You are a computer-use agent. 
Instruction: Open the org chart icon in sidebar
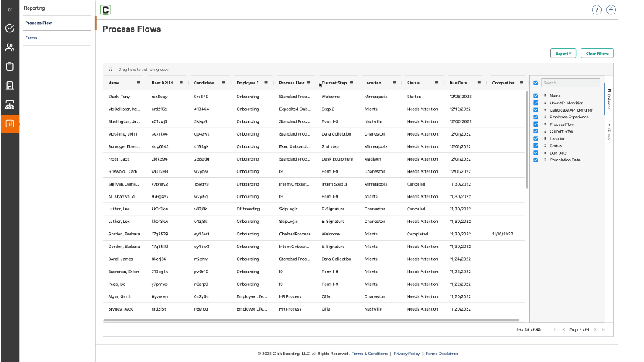tap(10, 104)
